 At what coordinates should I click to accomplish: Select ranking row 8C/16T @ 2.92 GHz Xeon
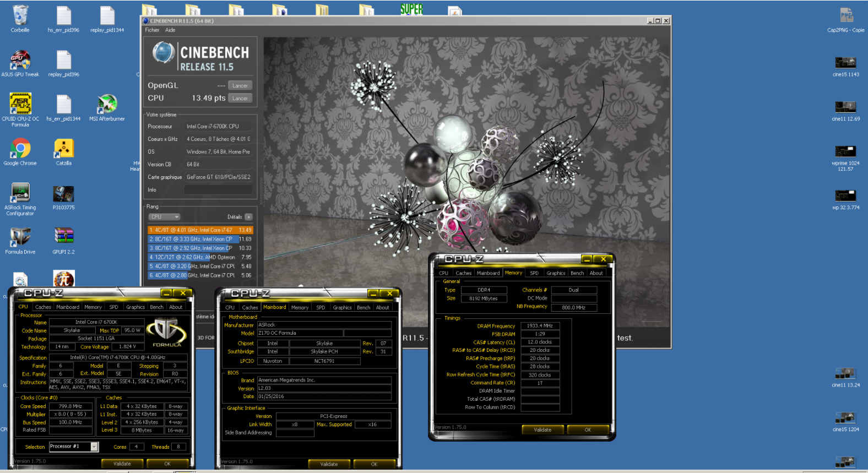pyautogui.click(x=200, y=248)
